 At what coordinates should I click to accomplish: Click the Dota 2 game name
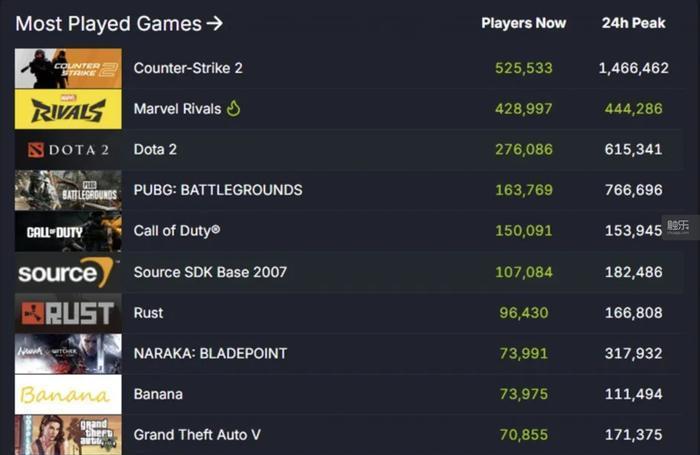coord(155,150)
